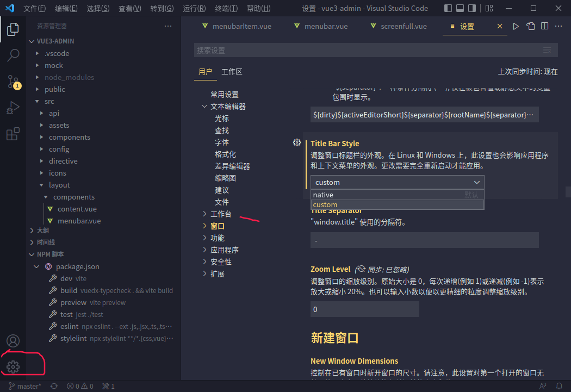This screenshot has height=392, width=571.
Task: Open the Run and Debug view
Action: click(x=13, y=108)
